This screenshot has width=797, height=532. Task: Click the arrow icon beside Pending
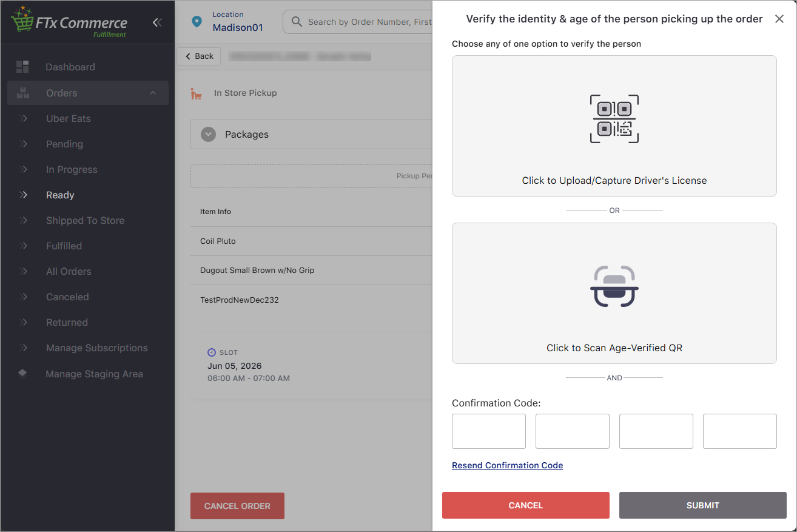click(x=24, y=144)
